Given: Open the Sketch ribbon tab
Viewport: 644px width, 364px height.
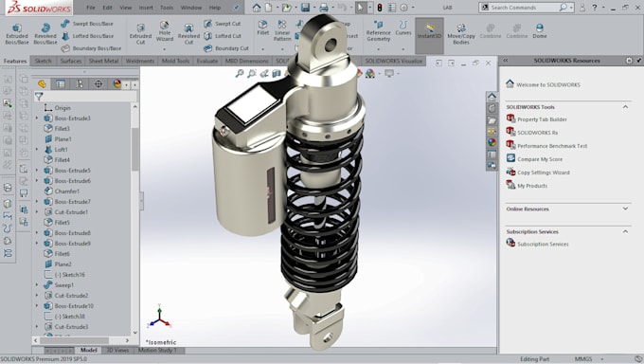Looking at the screenshot, I should (x=44, y=61).
